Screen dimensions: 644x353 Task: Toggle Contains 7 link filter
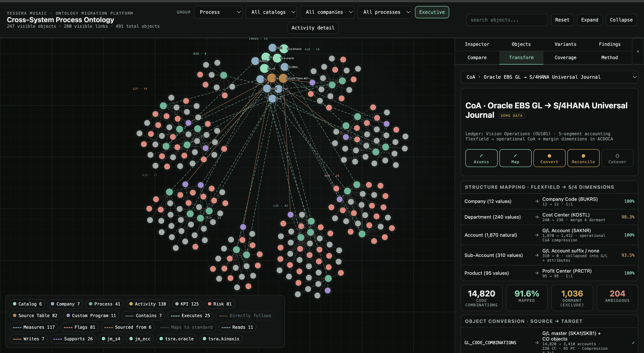point(143,316)
